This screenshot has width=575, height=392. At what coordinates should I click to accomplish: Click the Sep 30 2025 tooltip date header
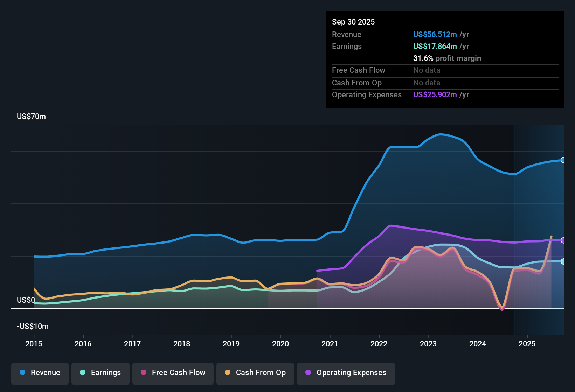point(353,22)
